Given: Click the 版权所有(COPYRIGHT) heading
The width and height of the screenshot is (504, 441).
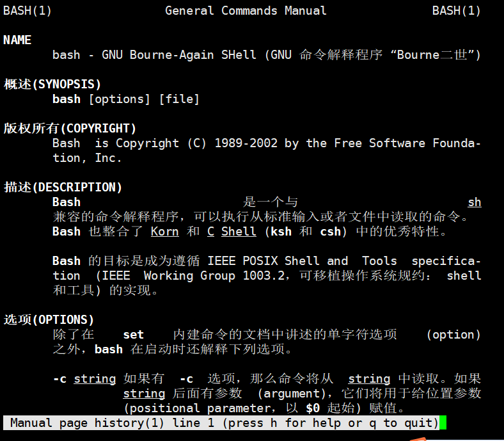Looking at the screenshot, I should [x=70, y=129].
